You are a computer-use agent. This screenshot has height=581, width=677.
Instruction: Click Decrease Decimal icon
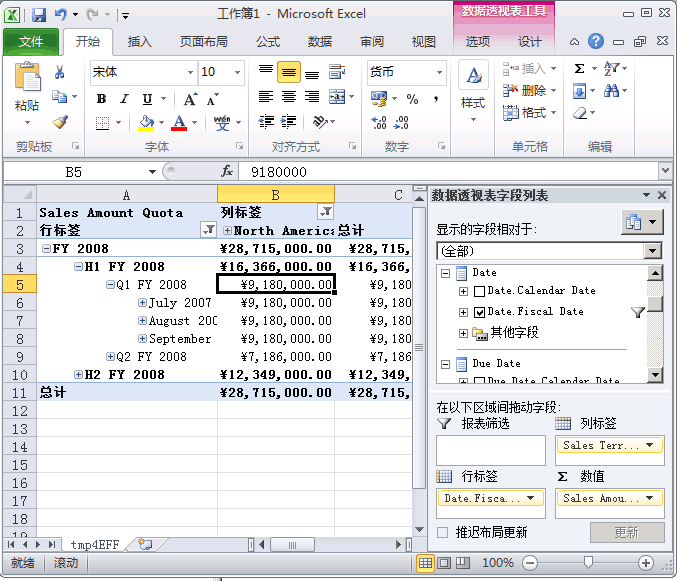[401, 123]
